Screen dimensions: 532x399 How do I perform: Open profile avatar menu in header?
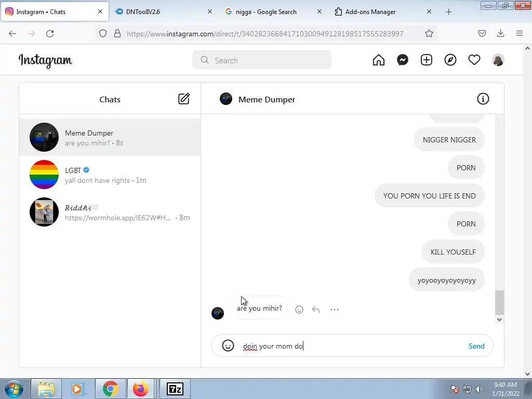point(498,60)
